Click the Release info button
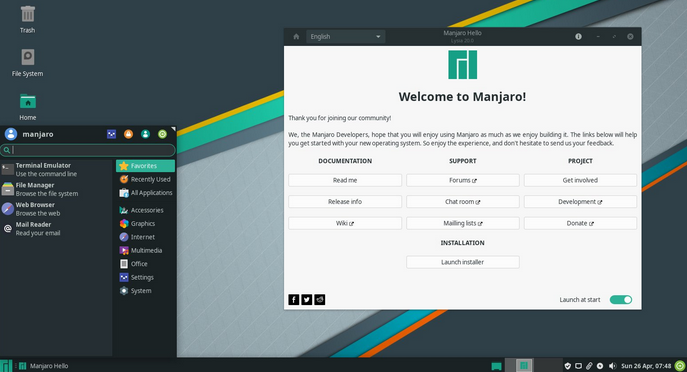Screen dimensions: 687x372 pos(345,202)
